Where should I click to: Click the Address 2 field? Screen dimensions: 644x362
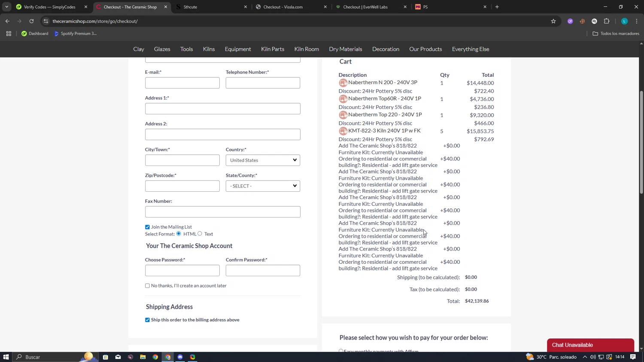click(x=223, y=134)
